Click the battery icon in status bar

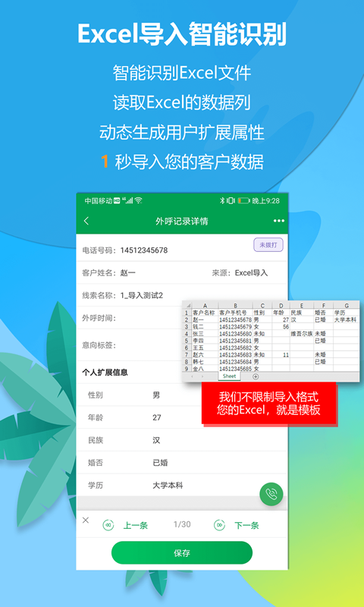[243, 200]
